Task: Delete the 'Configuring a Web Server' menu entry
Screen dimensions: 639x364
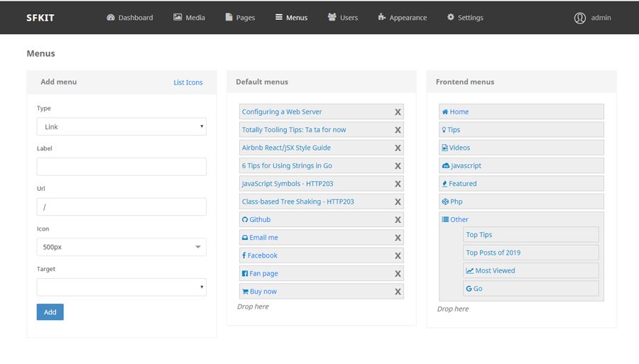Action: [398, 112]
